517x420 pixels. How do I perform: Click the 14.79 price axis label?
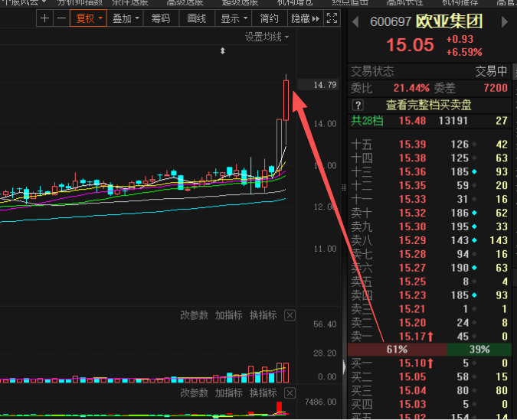pos(318,85)
